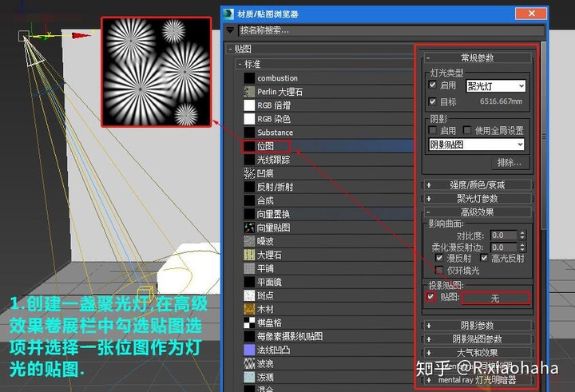Pick the 凹痕 map icon
The height and width of the screenshot is (392, 575).
tap(249, 173)
